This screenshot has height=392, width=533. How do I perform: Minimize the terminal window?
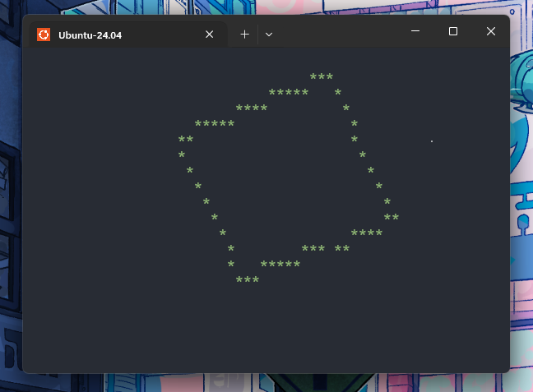click(415, 31)
